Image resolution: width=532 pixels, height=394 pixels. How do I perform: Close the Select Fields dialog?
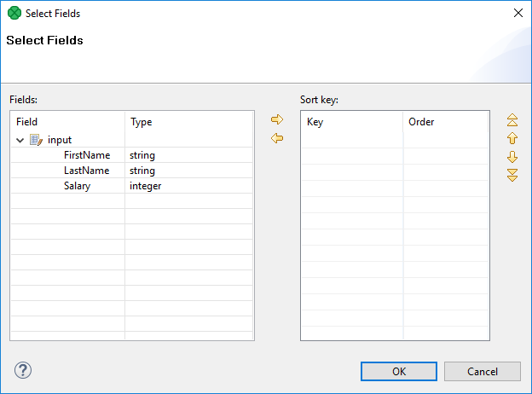point(517,13)
